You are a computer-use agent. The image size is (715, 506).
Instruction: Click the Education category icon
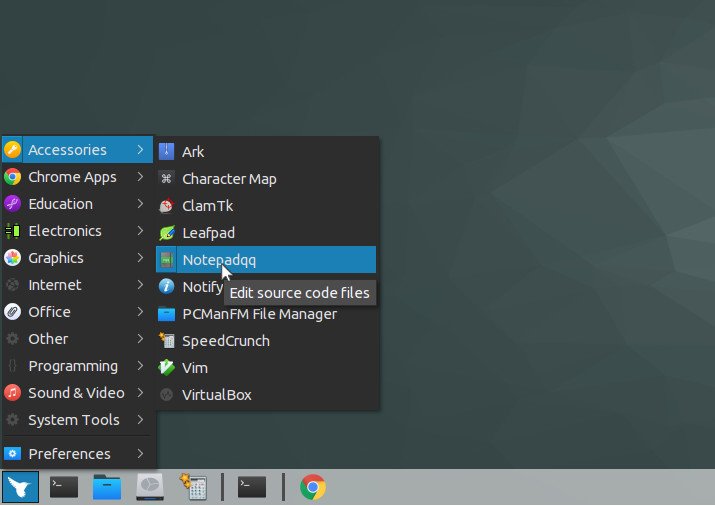coord(12,203)
